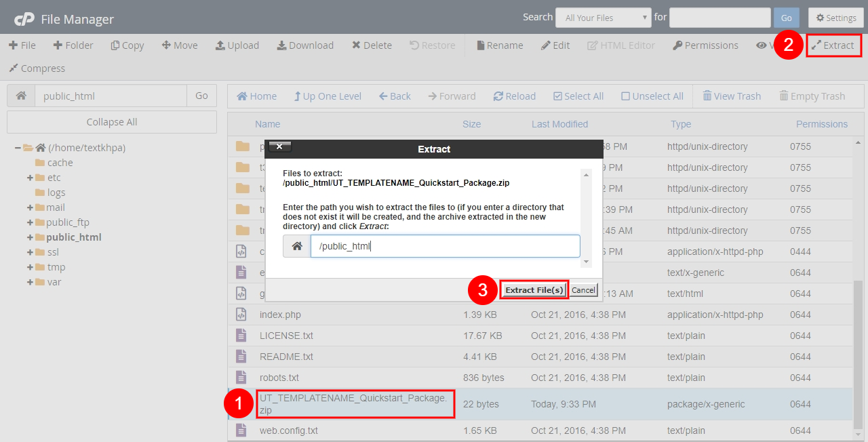
Task: Click the Extract File(s) button
Action: tap(534, 290)
